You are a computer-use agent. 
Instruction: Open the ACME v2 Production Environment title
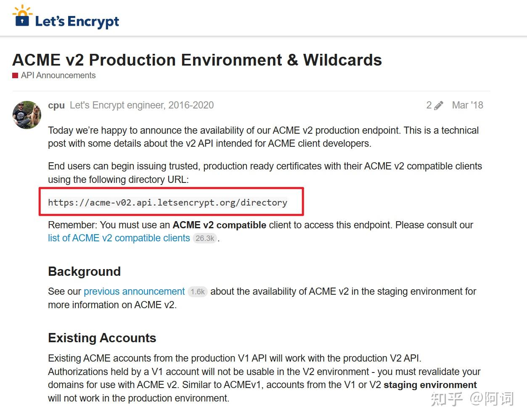(197, 60)
